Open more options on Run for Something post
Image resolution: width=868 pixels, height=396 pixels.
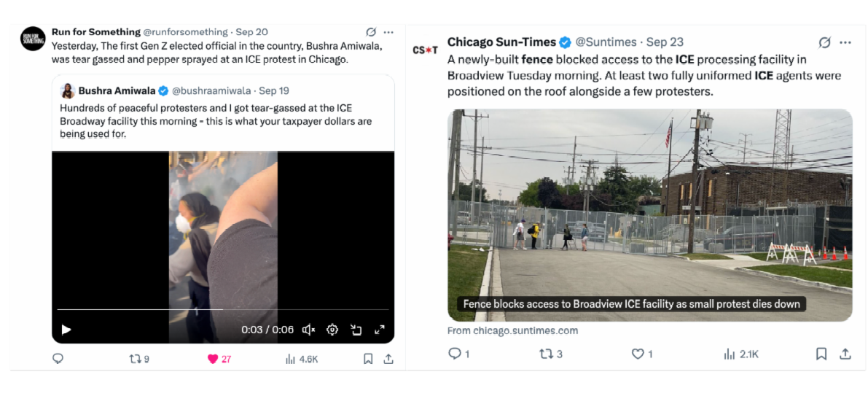(x=388, y=32)
